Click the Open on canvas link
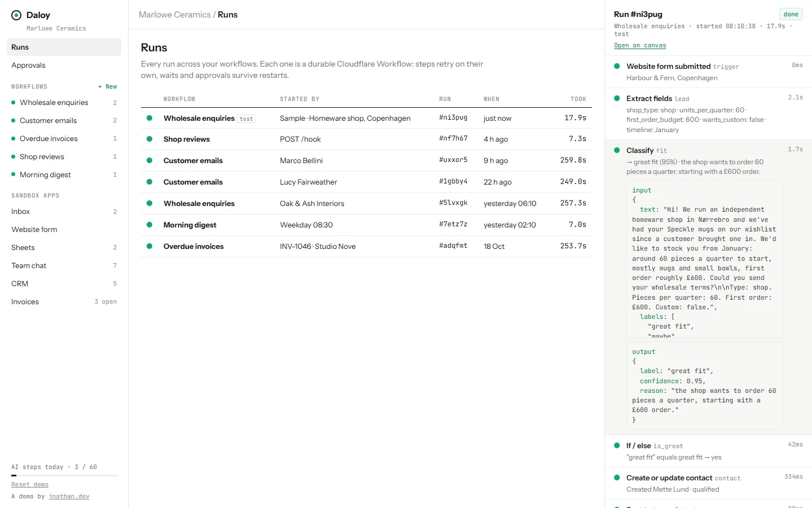Screen dimensions: 812x508 (x=640, y=46)
